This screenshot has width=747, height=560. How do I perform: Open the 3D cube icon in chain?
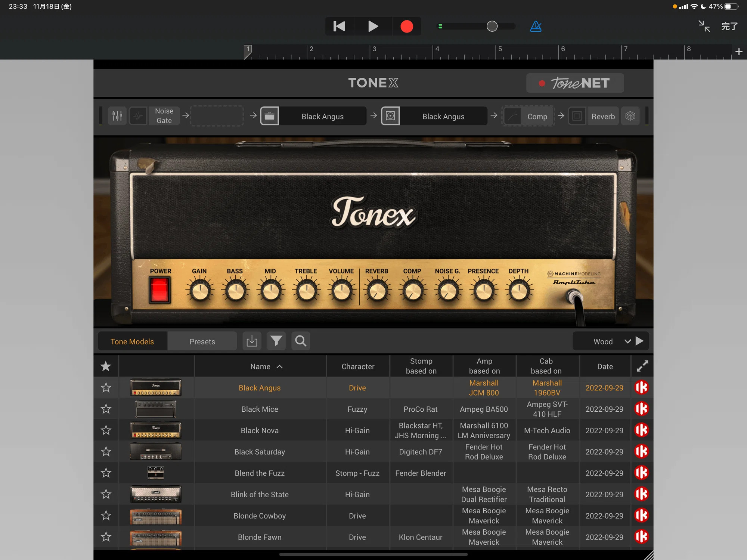[630, 116]
